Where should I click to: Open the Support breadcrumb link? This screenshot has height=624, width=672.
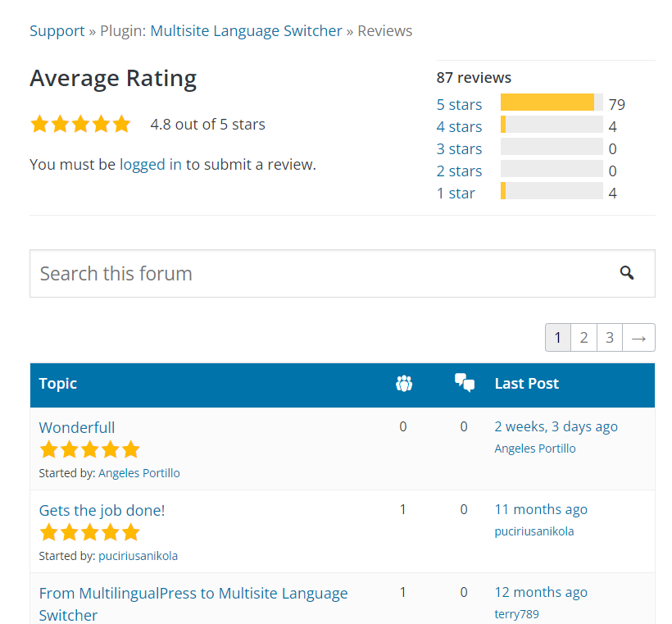pyautogui.click(x=57, y=31)
